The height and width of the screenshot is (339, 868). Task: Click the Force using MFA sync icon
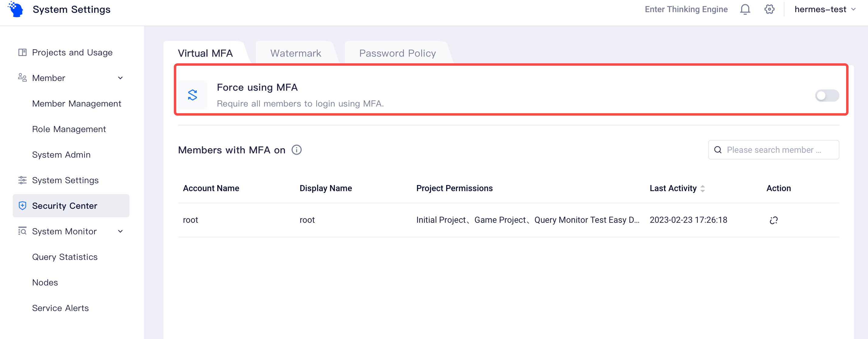193,95
